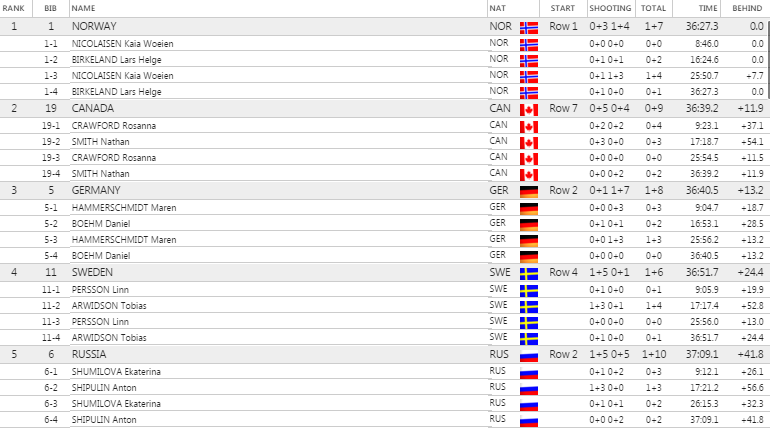Click the flag beside bib 19-1 CRAWFORD Rosanna
Image resolution: width=770 pixels, height=428 pixels.
coord(528,126)
